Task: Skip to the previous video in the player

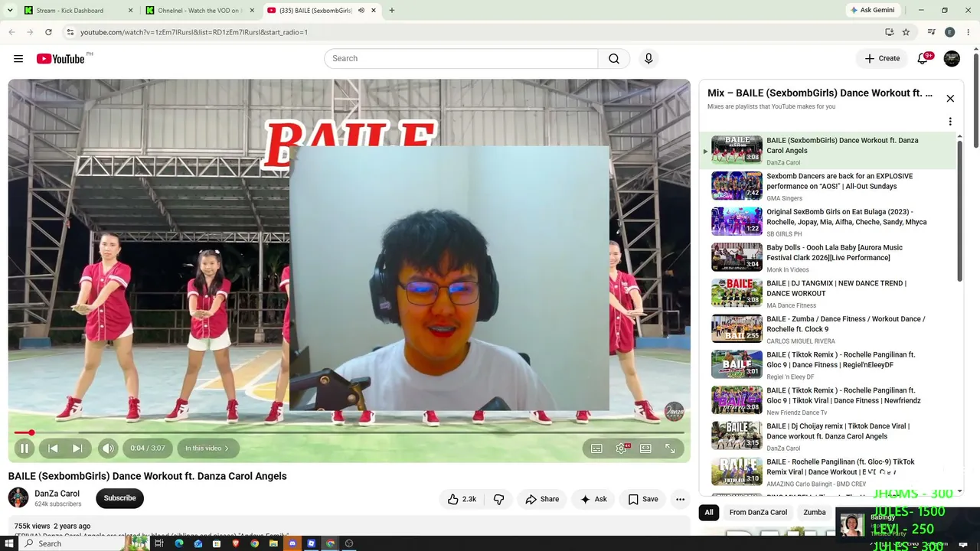Action: (x=53, y=448)
